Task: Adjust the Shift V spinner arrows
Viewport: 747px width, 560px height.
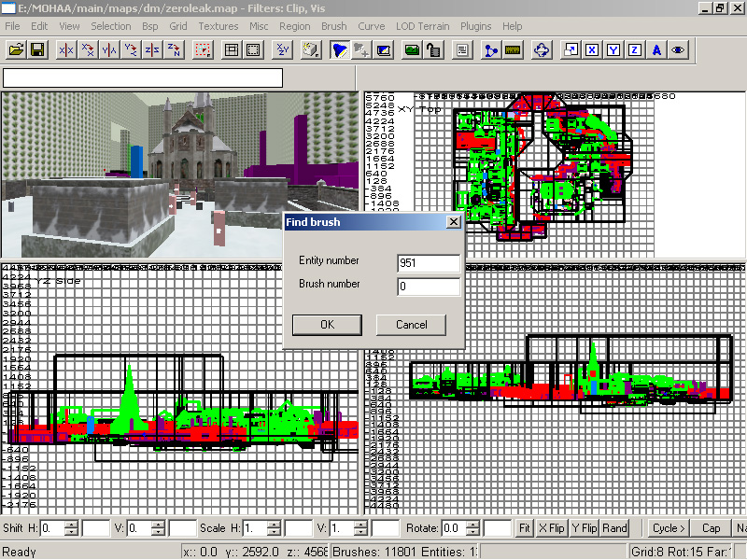Action: tap(158, 528)
